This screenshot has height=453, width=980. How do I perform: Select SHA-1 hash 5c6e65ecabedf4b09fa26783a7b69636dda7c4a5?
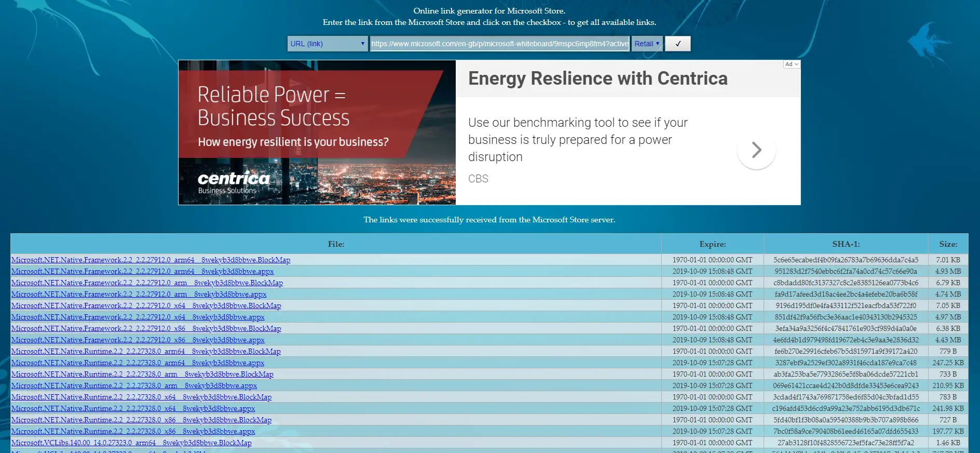[x=846, y=260]
